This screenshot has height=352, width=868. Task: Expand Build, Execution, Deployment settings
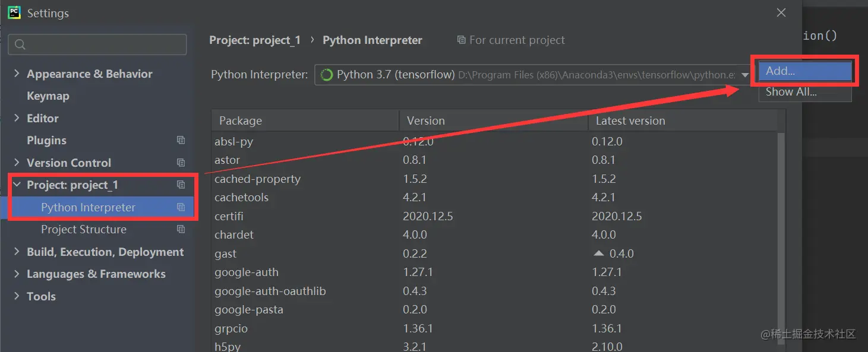[17, 252]
